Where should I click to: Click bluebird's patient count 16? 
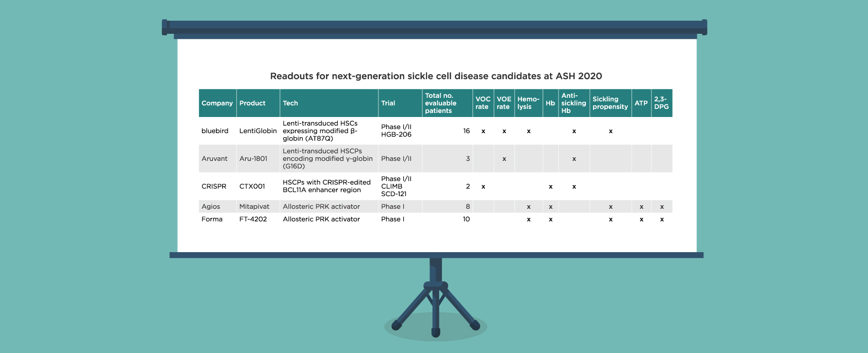pos(466,131)
